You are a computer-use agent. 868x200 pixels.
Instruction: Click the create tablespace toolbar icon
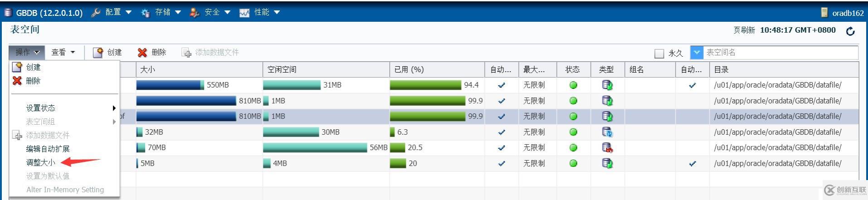pyautogui.click(x=98, y=53)
